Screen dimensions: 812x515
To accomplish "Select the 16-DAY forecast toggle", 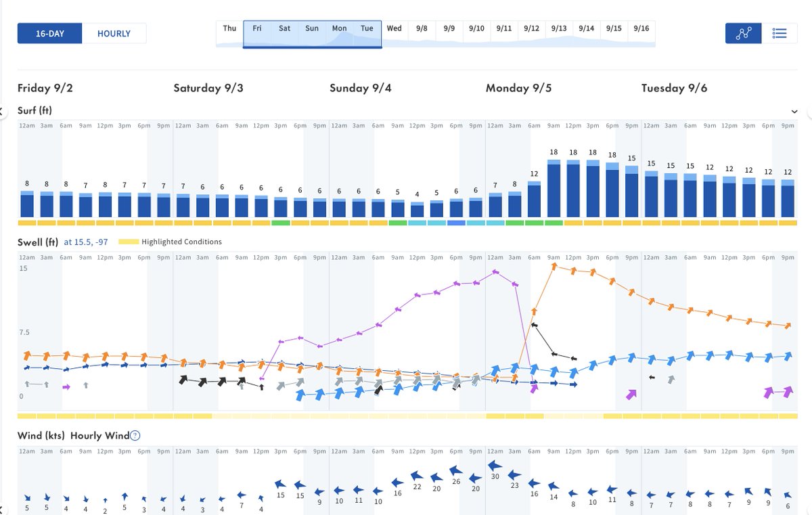I will (49, 33).
